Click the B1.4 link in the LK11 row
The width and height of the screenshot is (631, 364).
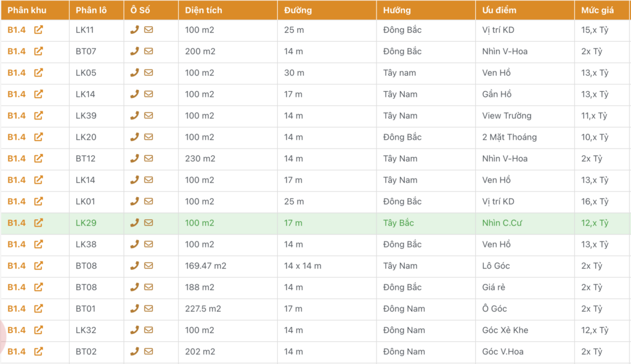click(17, 30)
